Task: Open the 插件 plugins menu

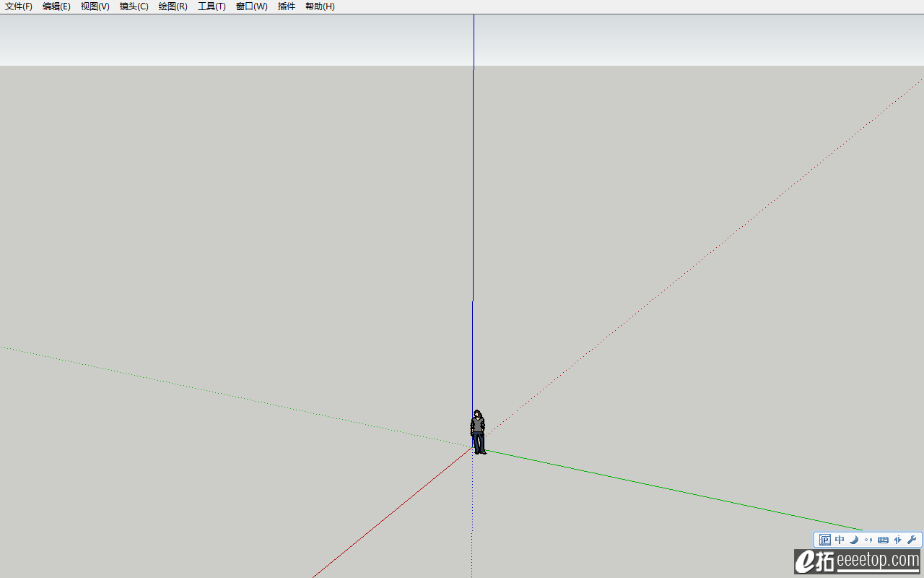Action: (287, 7)
